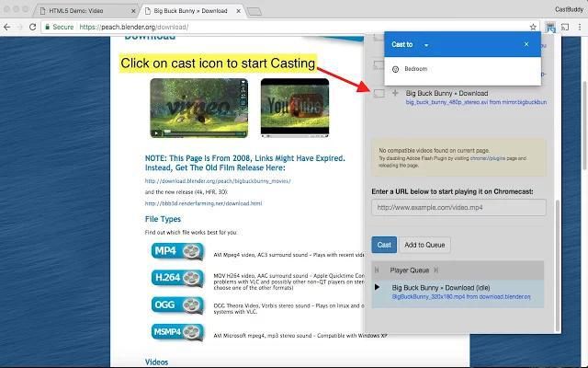Close the Big Buck Bunny » Download tab
Viewport: 588px width, 368px height.
pyautogui.click(x=239, y=11)
